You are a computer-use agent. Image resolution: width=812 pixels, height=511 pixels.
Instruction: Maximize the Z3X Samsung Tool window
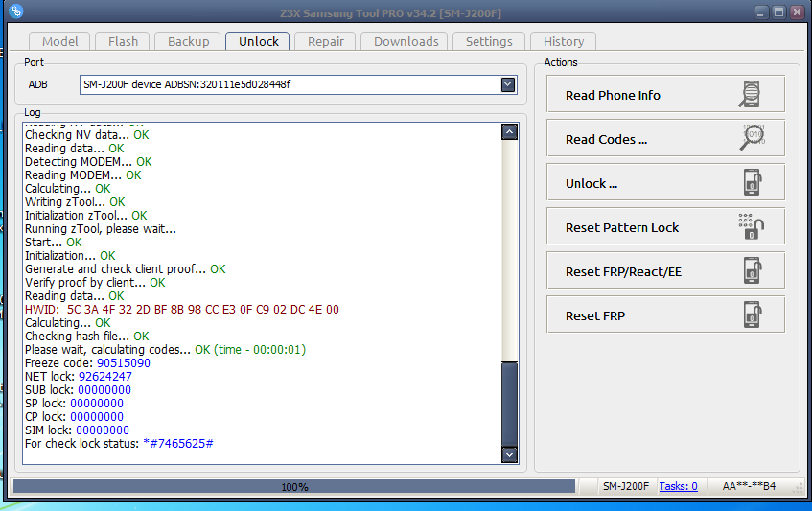click(x=778, y=12)
